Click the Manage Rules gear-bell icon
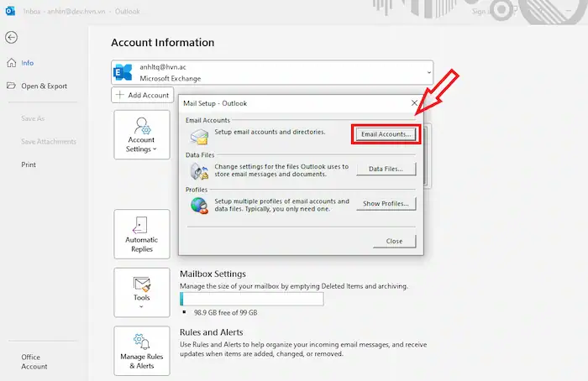This screenshot has width=588, height=381. pyautogui.click(x=142, y=342)
